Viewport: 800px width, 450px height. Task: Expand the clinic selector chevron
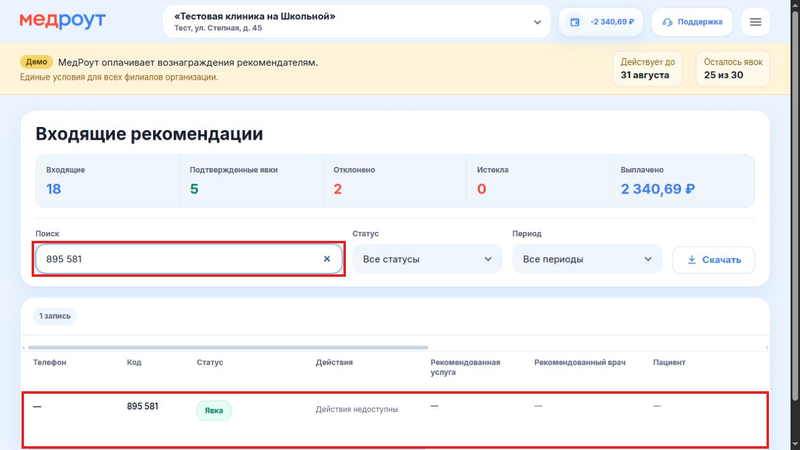click(537, 22)
